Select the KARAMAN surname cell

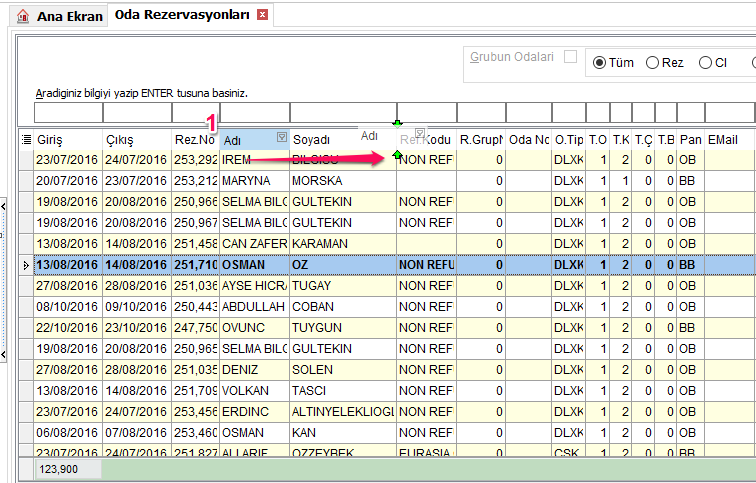(343, 244)
